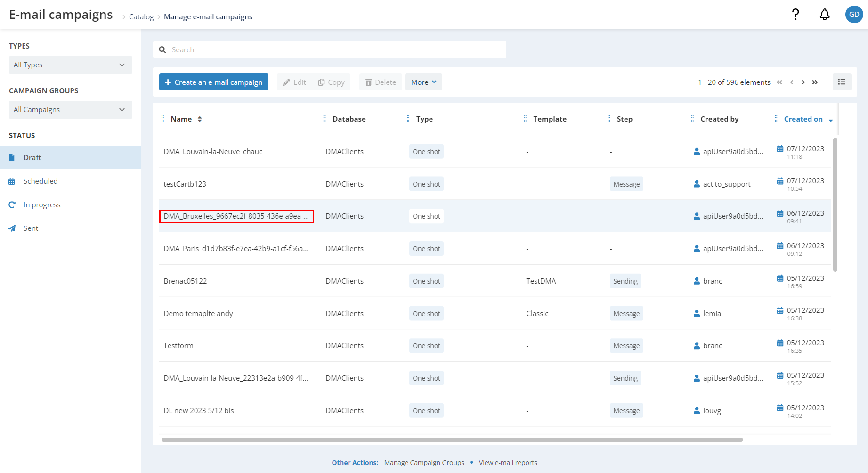Toggle the list view icon button
This screenshot has height=473, width=868.
point(842,82)
